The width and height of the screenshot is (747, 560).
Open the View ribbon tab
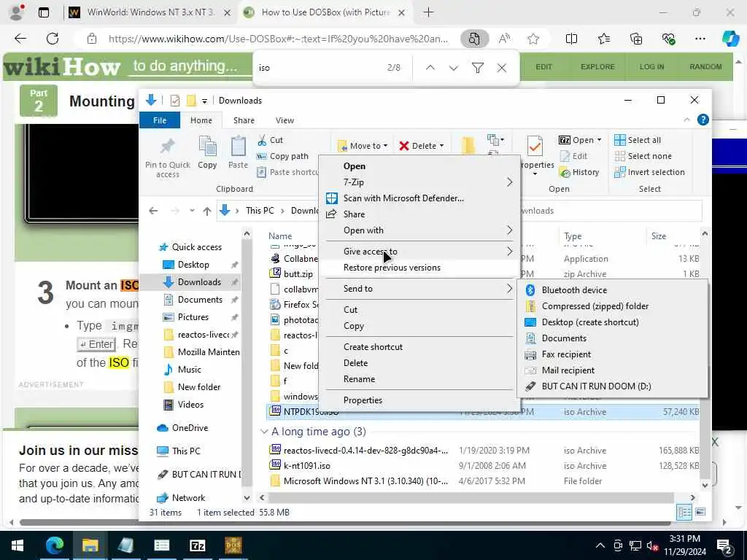[x=285, y=120]
